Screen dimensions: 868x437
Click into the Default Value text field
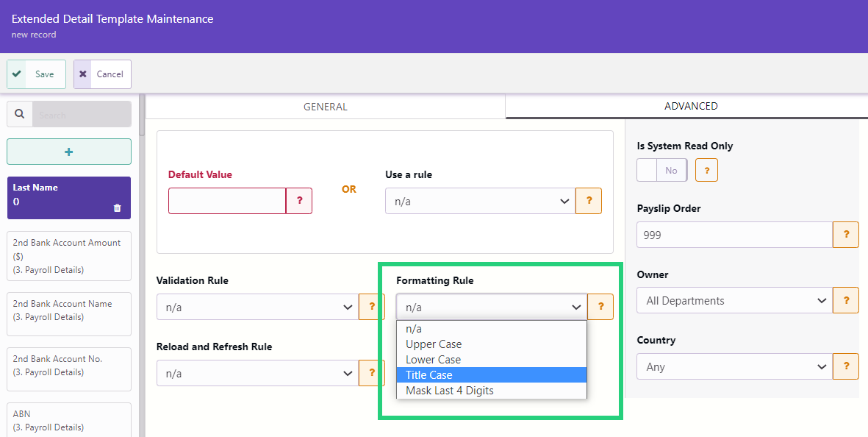point(226,201)
